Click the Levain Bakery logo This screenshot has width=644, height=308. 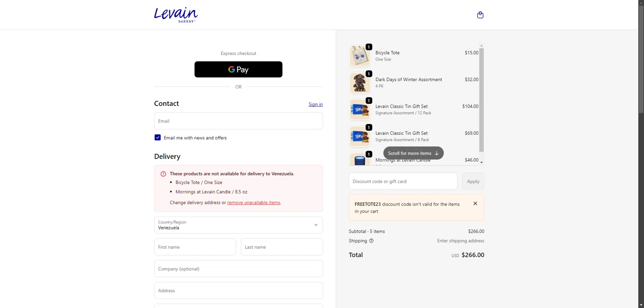pyautogui.click(x=176, y=15)
